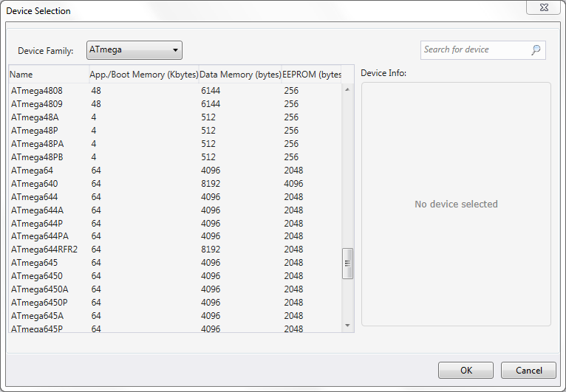Screen dimensions: 566x392
Task: Click 48 memory value of ATmega4809
Action: tap(96, 104)
